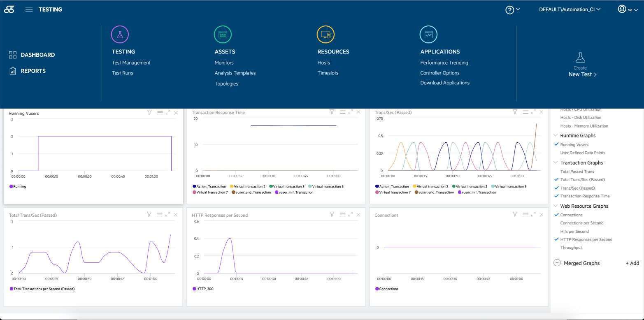Open Connections graph options menu icon

525,214
